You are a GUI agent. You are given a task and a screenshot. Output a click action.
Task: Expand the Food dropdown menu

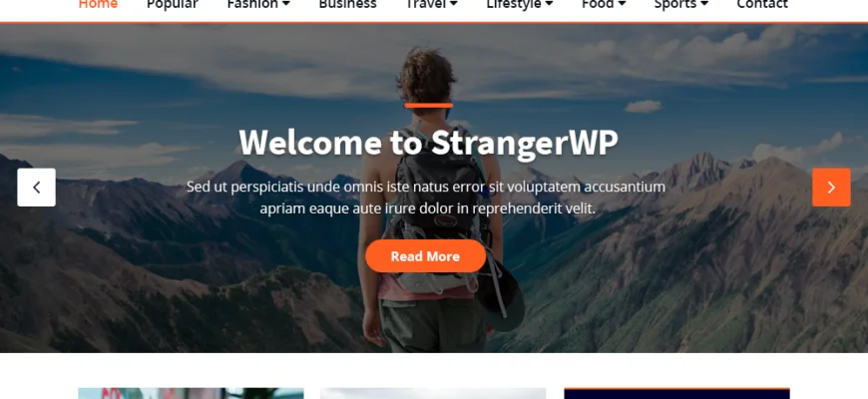[604, 4]
